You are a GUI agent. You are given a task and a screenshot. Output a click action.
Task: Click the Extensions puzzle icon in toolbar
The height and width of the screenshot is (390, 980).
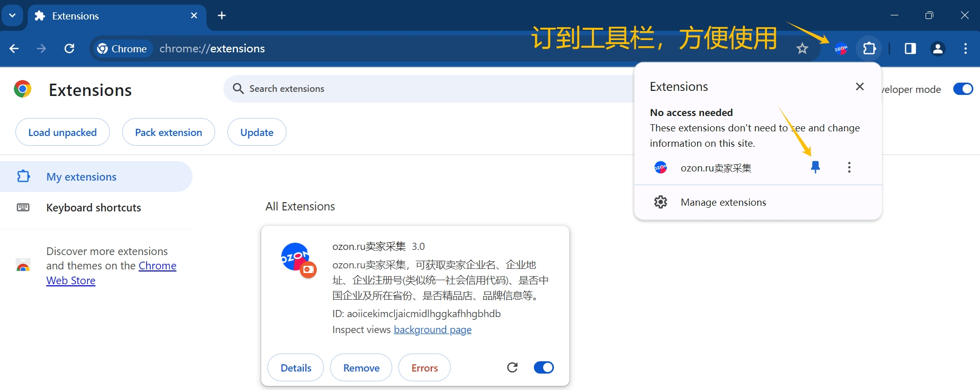pyautogui.click(x=869, y=49)
